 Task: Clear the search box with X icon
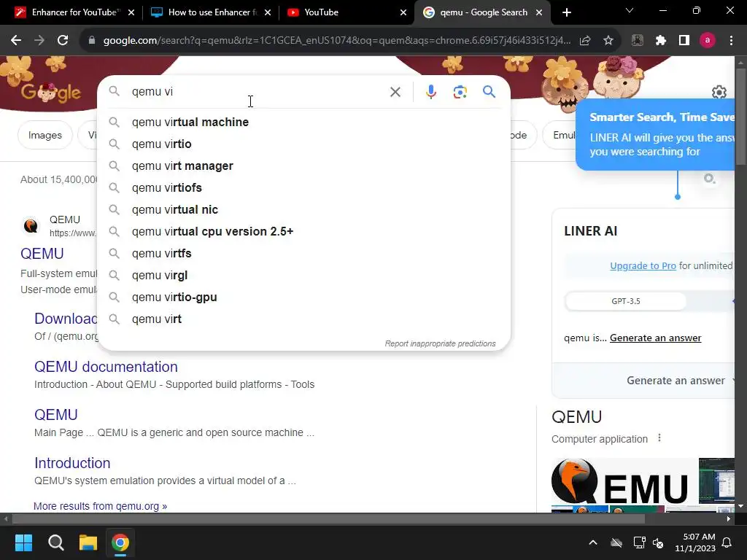coord(395,92)
